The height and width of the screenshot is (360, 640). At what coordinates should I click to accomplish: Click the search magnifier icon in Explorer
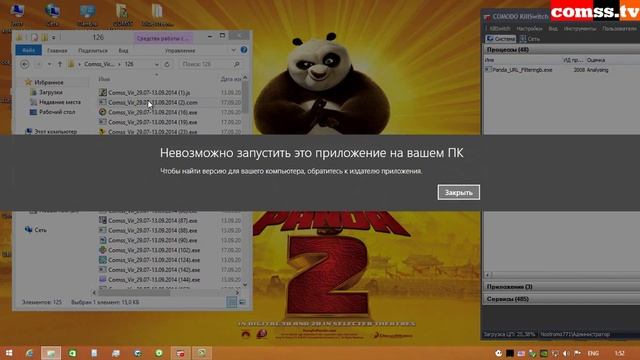point(237,64)
